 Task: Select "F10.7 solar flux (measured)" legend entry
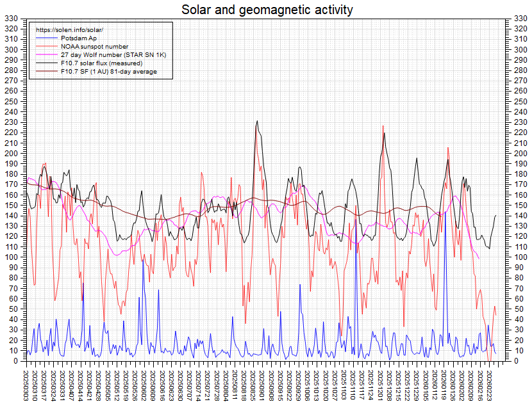(x=102, y=63)
